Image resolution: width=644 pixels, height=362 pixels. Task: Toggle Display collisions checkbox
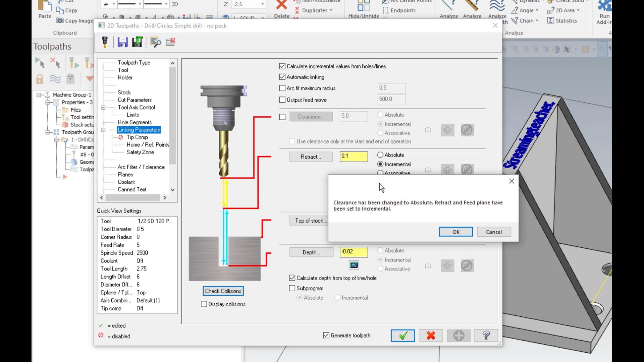204,304
